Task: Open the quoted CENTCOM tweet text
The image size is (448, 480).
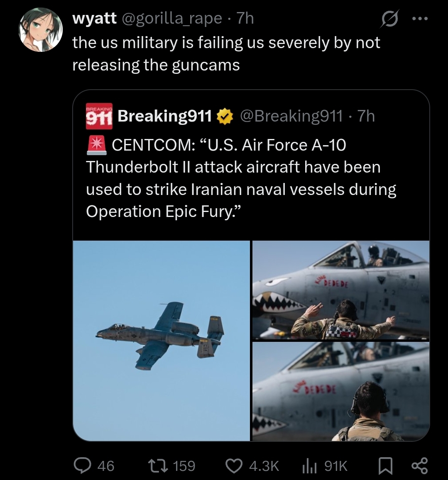Action: click(x=241, y=178)
